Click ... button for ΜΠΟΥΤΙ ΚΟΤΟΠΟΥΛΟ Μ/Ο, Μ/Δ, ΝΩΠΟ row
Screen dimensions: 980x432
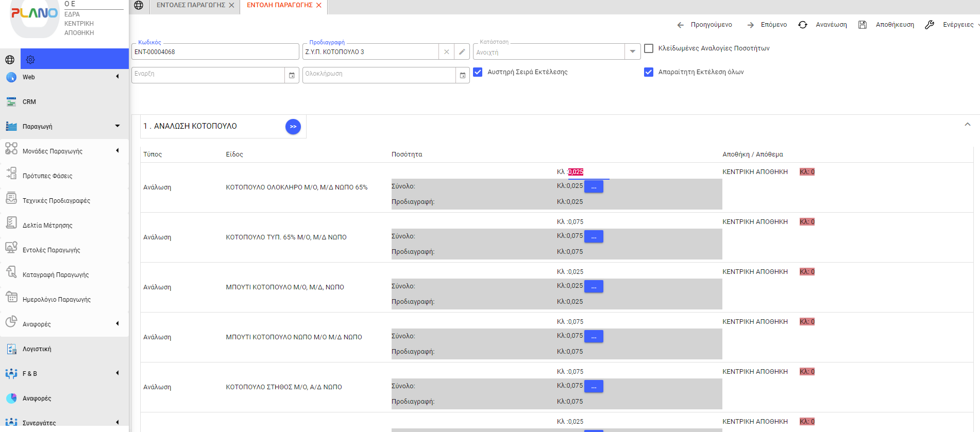click(x=594, y=287)
